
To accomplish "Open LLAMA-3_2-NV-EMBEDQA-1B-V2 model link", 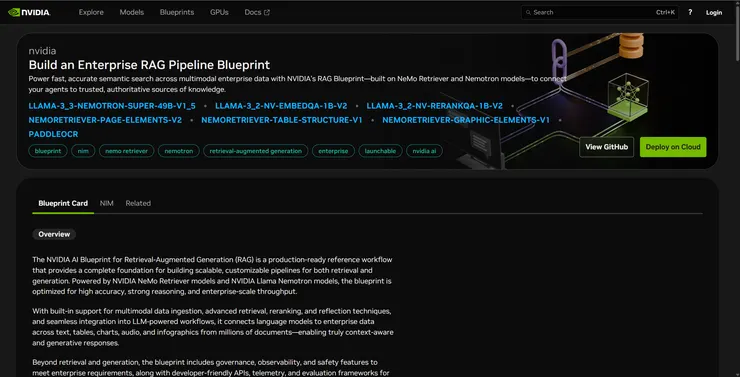I will 281,106.
